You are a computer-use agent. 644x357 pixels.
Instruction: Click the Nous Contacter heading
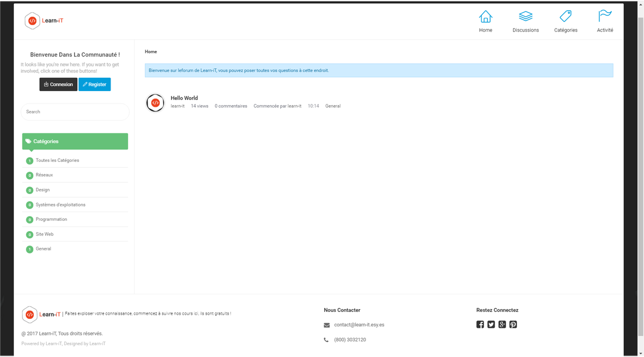click(342, 310)
